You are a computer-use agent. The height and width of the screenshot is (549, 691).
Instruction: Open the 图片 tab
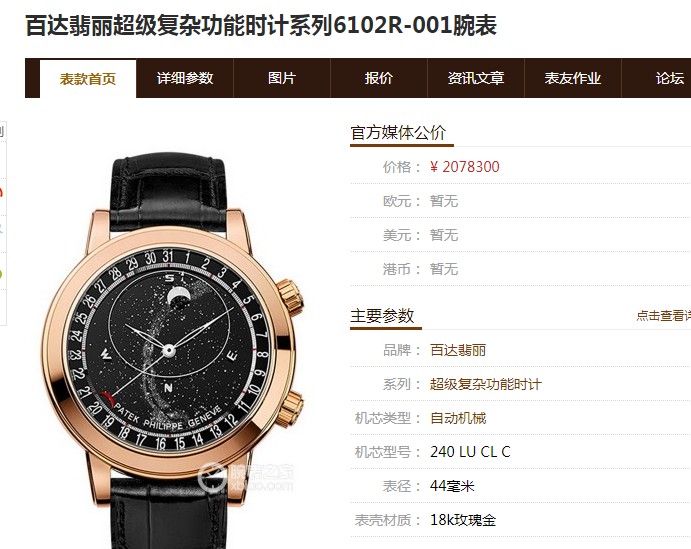pyautogui.click(x=282, y=78)
